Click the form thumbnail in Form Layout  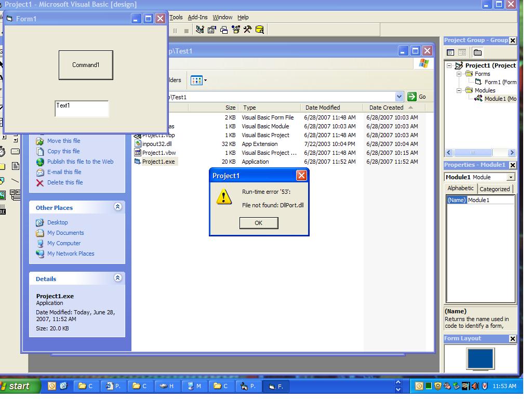tap(480, 358)
